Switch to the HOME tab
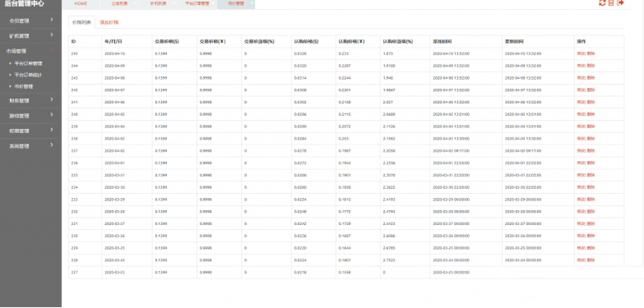Viewport: 644px width, 308px height. click(81, 3)
